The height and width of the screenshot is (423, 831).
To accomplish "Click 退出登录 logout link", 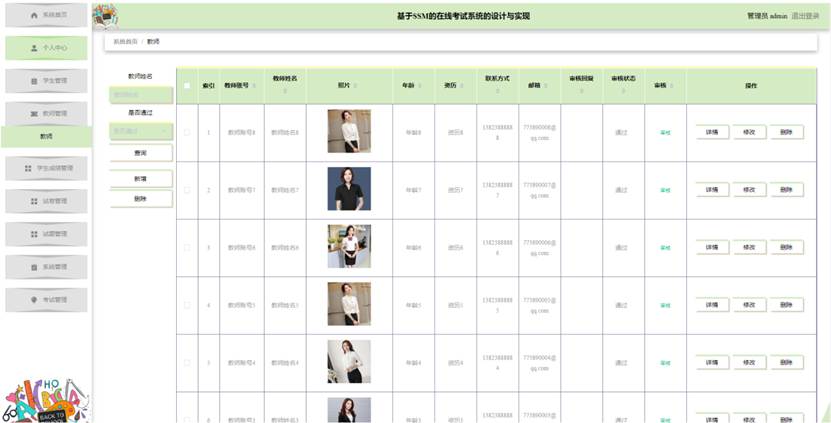I will tap(805, 16).
